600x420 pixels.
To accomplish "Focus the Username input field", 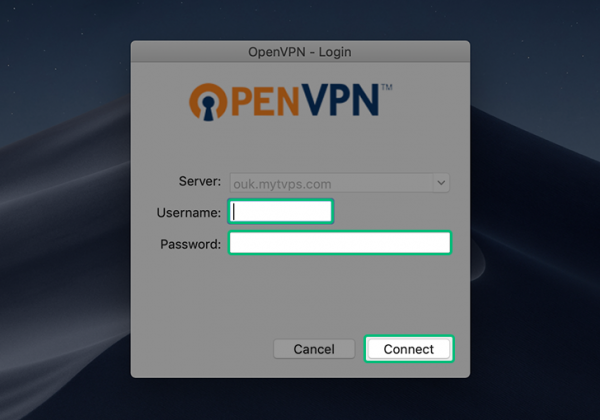I will (x=281, y=212).
